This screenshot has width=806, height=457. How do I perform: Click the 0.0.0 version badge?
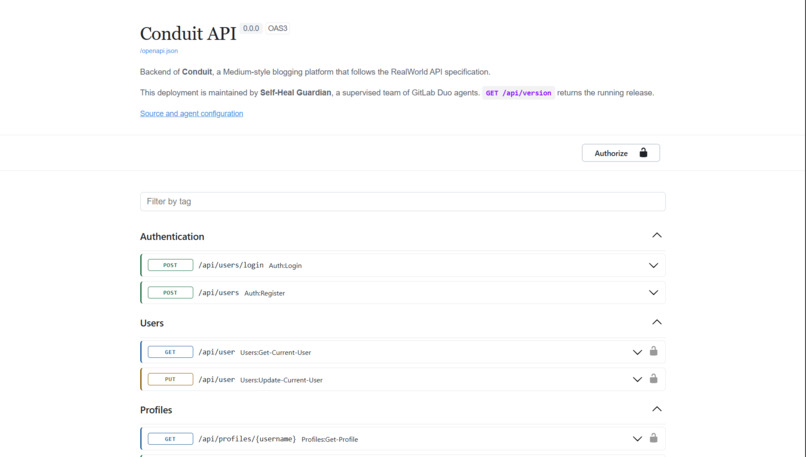pos(251,28)
